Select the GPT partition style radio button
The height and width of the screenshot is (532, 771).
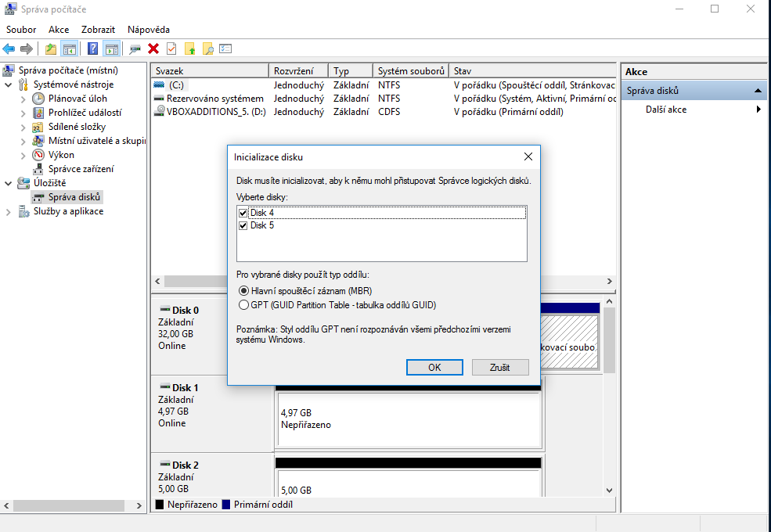243,305
